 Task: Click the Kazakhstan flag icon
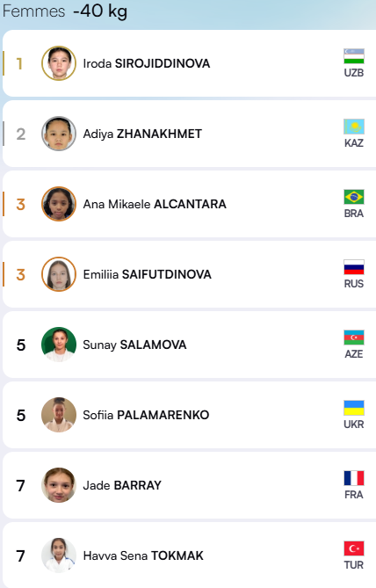[x=354, y=127]
